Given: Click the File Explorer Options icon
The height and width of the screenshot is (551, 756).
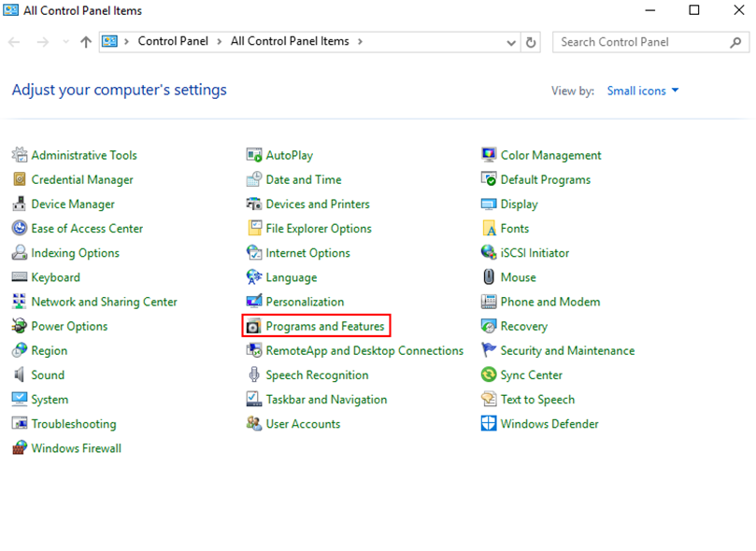Looking at the screenshot, I should pyautogui.click(x=254, y=228).
